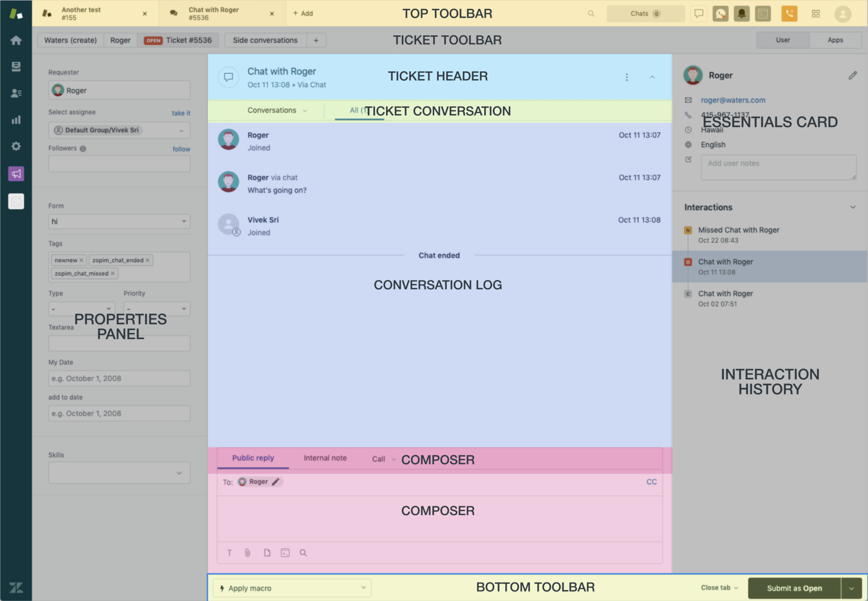Switch to the Internal note tab
Image resolution: width=868 pixels, height=601 pixels.
[325, 458]
